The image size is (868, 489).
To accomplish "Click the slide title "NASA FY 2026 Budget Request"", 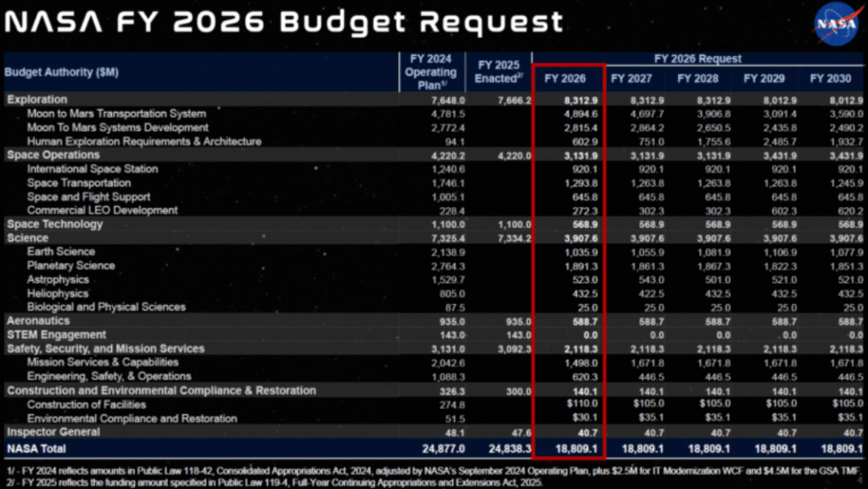I will click(284, 23).
